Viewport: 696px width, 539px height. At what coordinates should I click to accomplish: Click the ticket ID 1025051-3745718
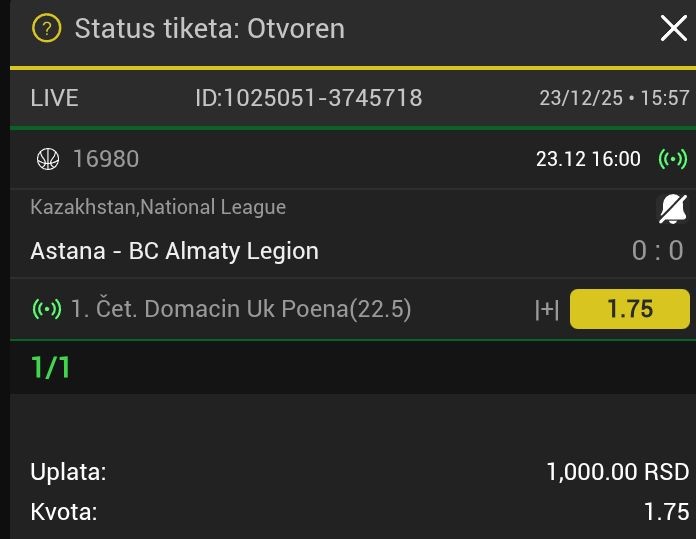tap(308, 98)
